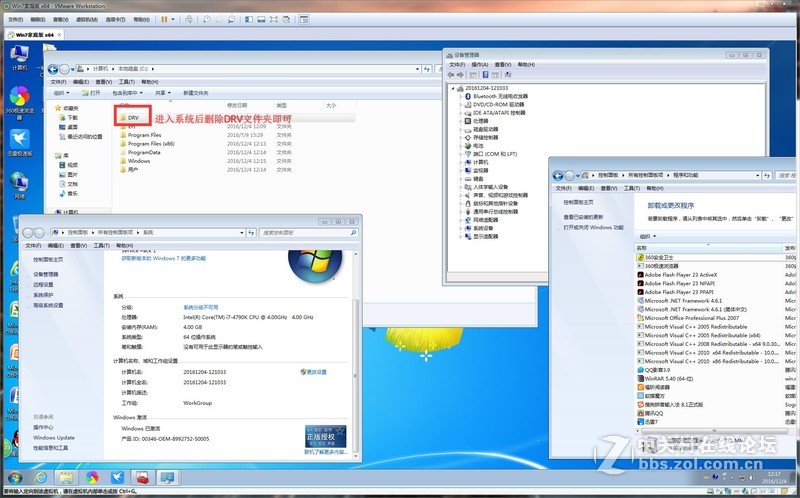The height and width of the screenshot is (498, 800).
Task: Click back arrow in Programs and Features window
Action: pyautogui.click(x=558, y=176)
